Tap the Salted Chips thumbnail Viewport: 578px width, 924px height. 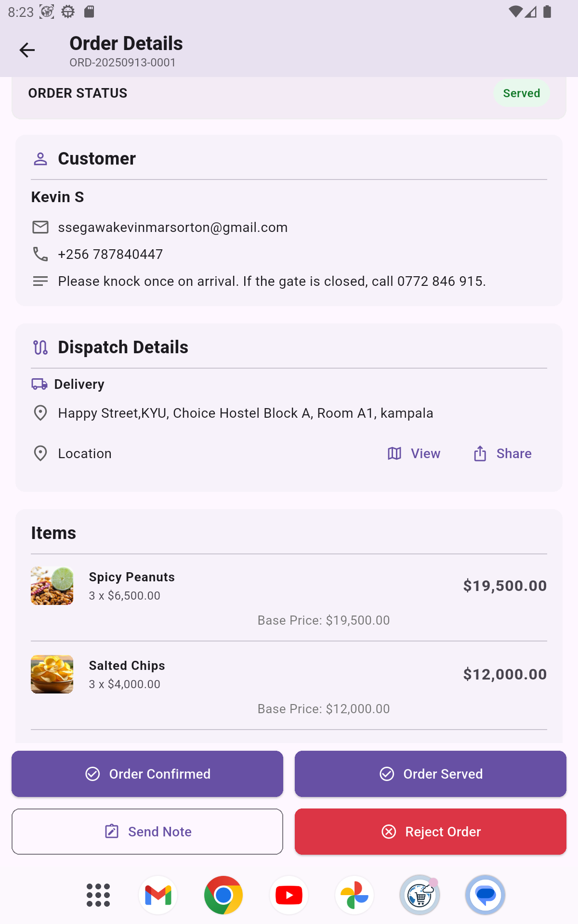coord(52,674)
